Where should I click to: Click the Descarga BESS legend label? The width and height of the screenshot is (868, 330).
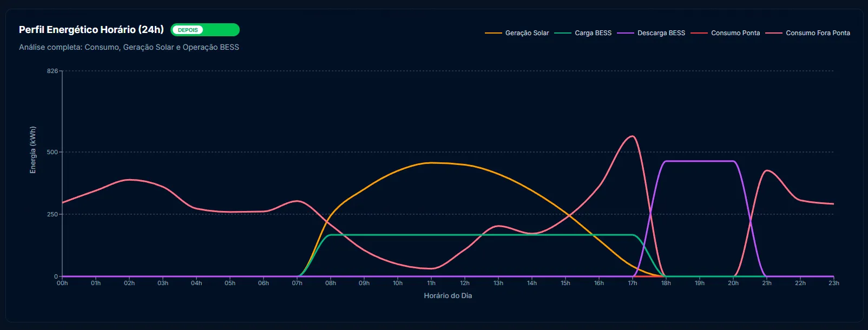click(x=661, y=33)
